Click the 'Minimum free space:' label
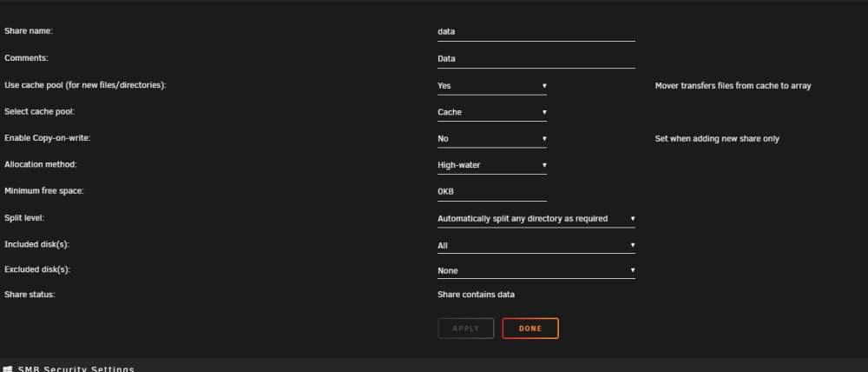This screenshot has width=868, height=372. (43, 190)
